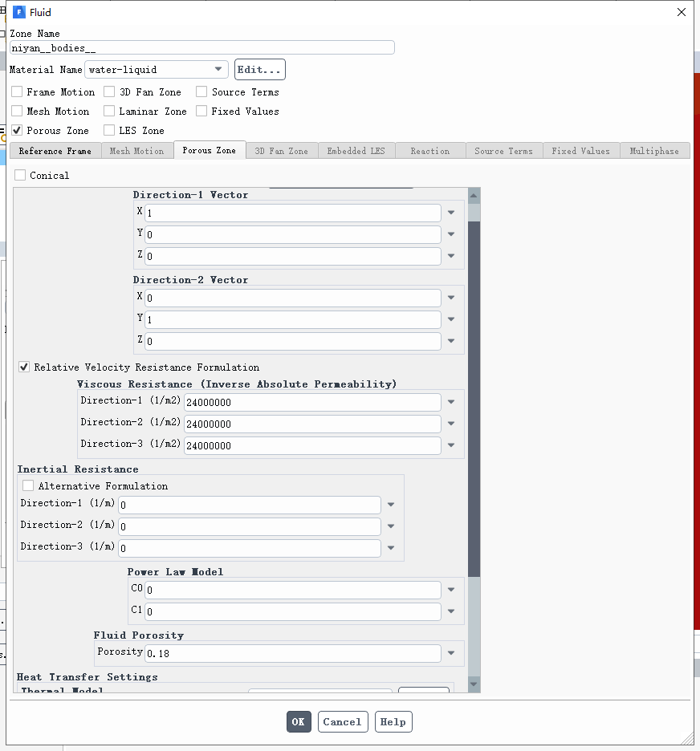Switch to the Mesh Motion tab

click(x=137, y=151)
